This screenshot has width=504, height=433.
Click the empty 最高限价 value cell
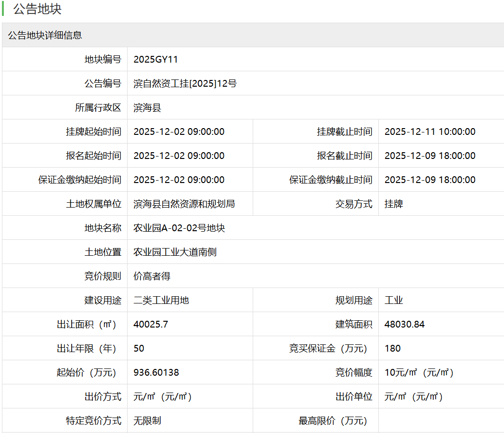440,420
